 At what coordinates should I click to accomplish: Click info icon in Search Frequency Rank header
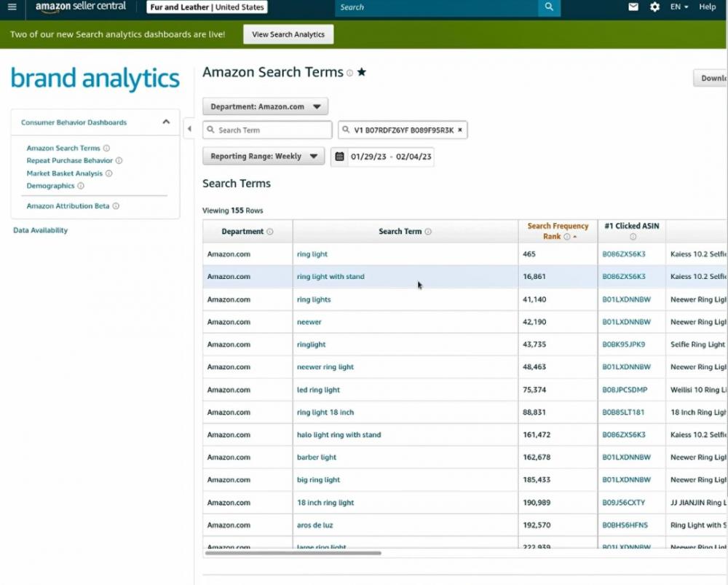[567, 237]
